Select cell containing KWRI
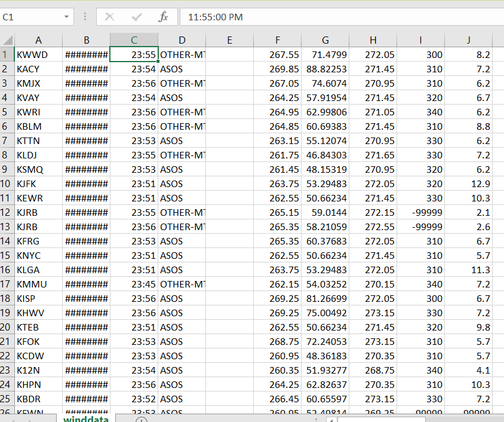Viewport: 504px width, 422px height. click(x=39, y=112)
